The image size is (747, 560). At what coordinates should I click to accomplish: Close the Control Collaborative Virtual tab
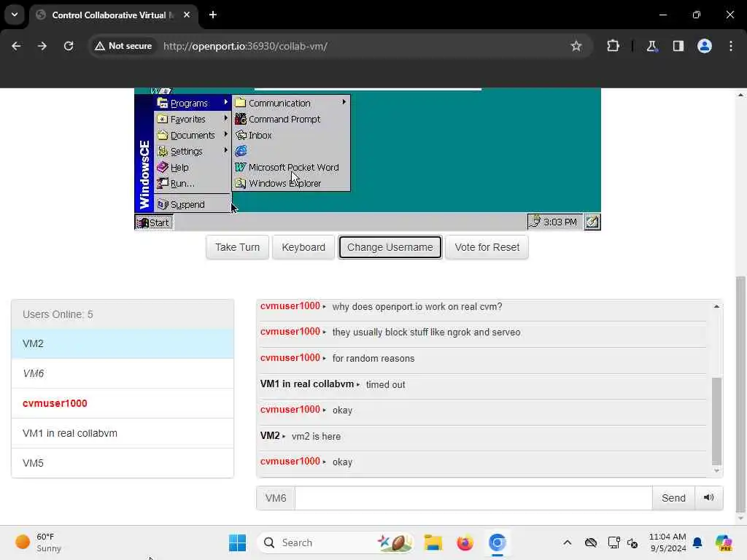(x=187, y=15)
